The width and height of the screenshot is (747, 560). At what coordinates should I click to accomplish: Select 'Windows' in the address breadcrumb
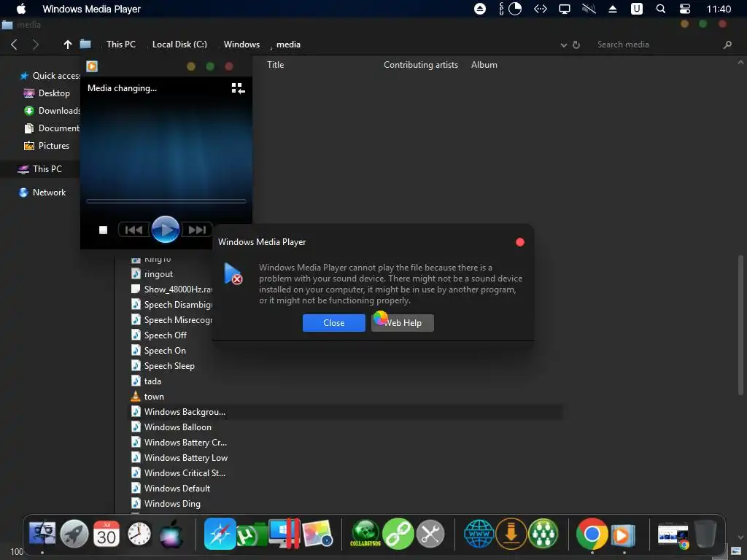[x=241, y=44]
